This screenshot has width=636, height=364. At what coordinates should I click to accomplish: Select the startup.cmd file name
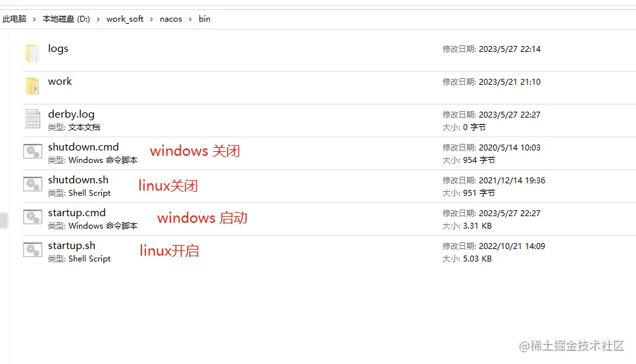[x=77, y=213]
